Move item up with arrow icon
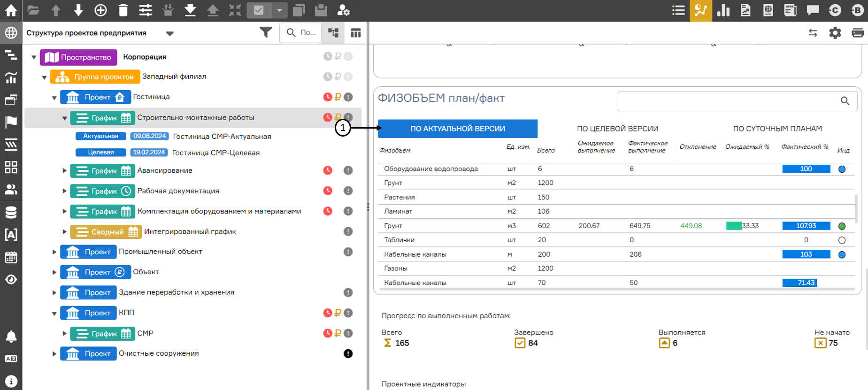 tap(55, 10)
